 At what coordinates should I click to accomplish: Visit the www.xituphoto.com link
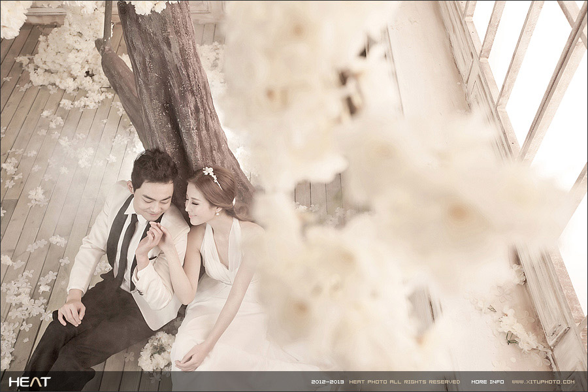click(543, 382)
